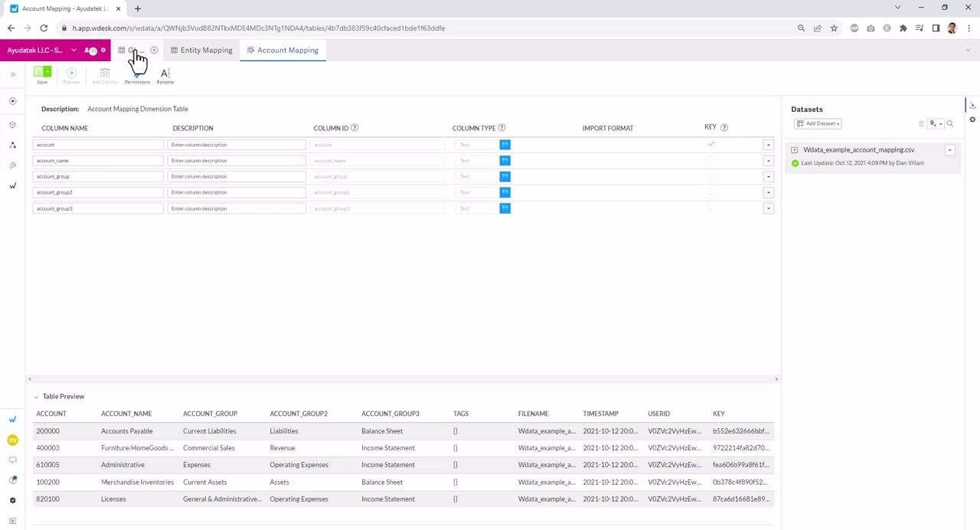Open the account_group row options dropdown
980x530 pixels.
click(768, 177)
